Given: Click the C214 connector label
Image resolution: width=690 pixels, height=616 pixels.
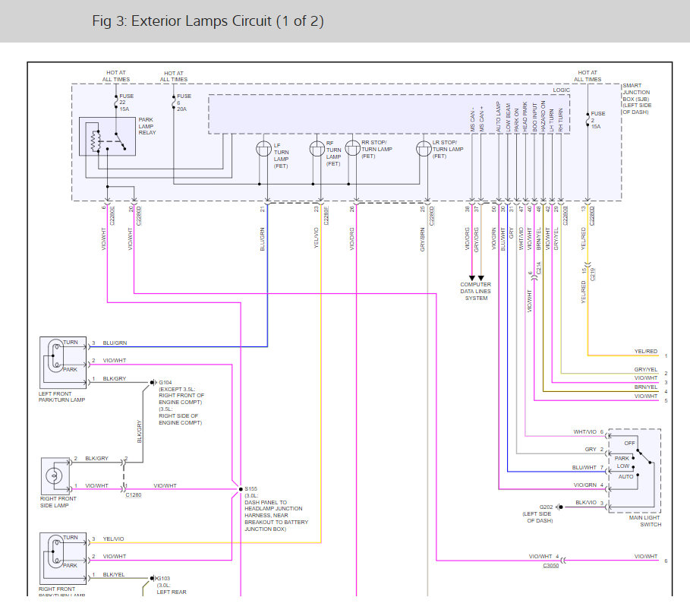Looking at the screenshot, I should 539,269.
